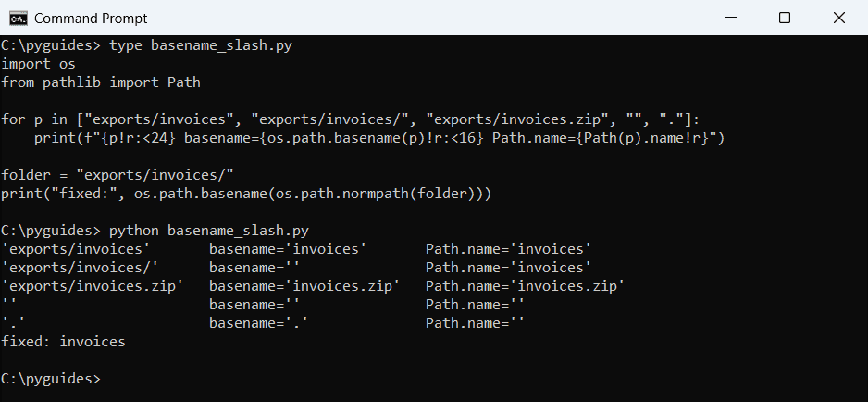Click the 'python basename_slash.py' command line

[155, 231]
